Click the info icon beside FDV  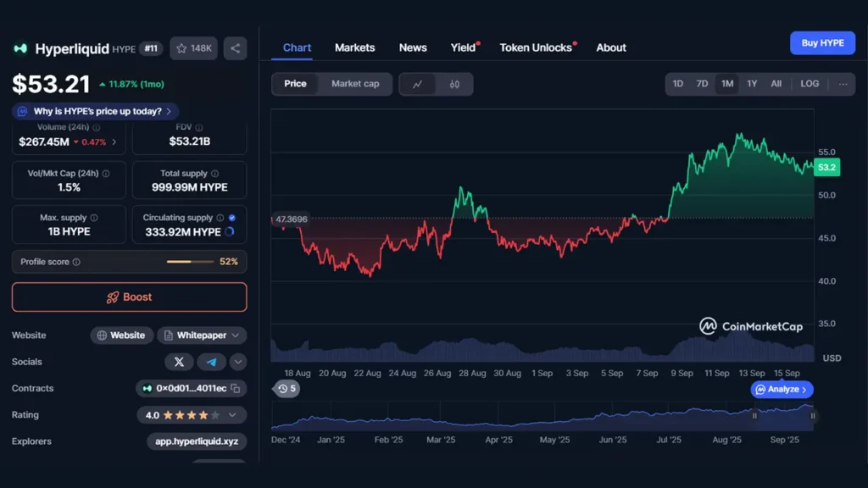[198, 127]
